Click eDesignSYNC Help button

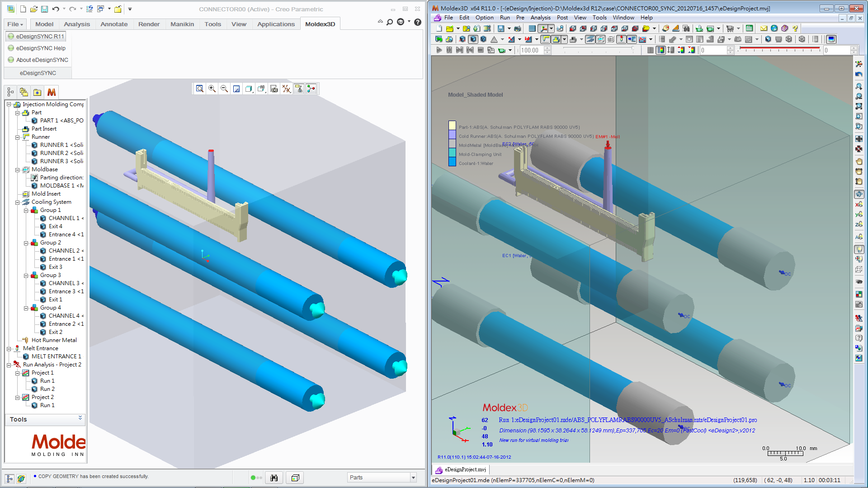(x=37, y=48)
